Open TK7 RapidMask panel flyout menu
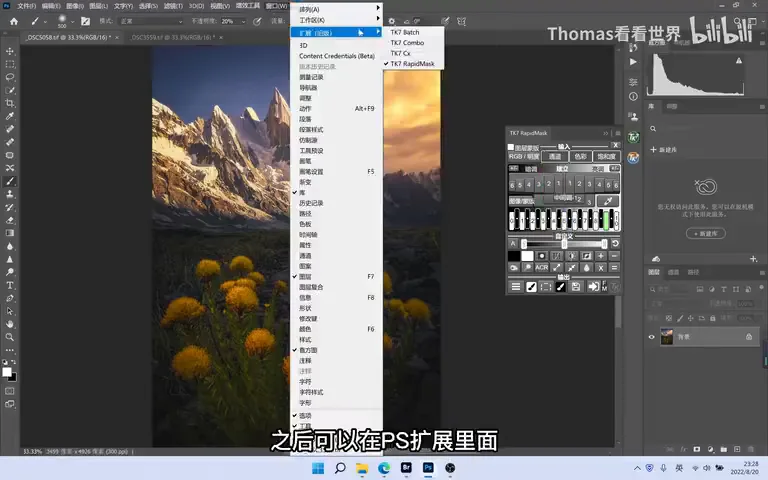Image resolution: width=768 pixels, height=480 pixels. (618, 133)
